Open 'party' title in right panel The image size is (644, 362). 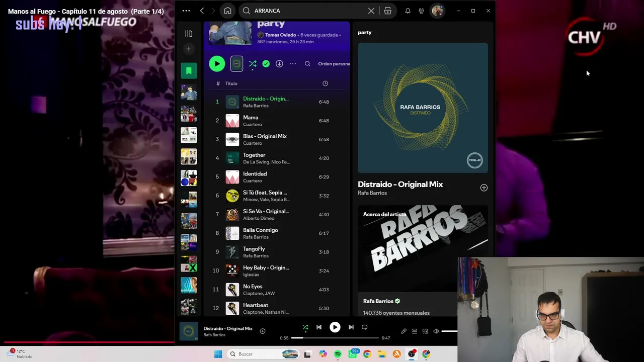[x=365, y=33]
